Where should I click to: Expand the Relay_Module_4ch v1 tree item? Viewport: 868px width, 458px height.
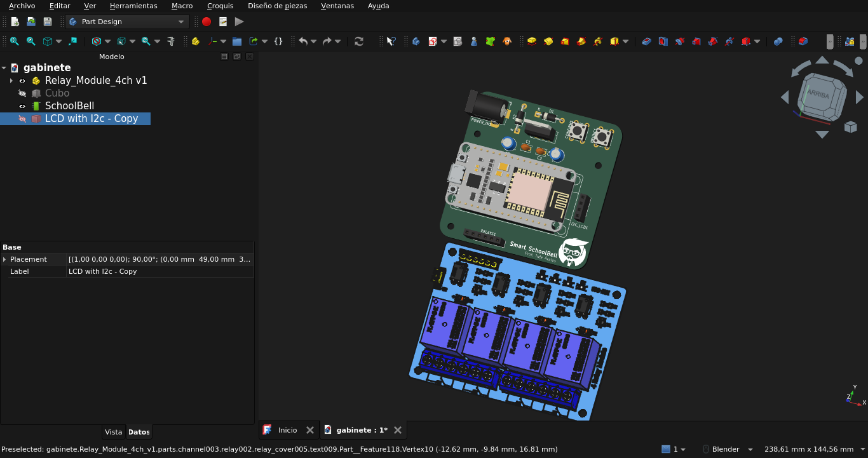pos(11,81)
